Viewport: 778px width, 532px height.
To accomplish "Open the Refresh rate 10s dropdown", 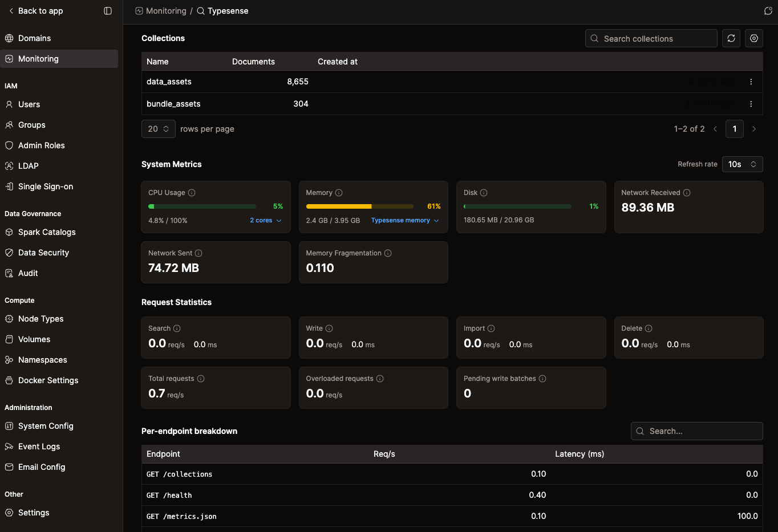I will coord(743,164).
